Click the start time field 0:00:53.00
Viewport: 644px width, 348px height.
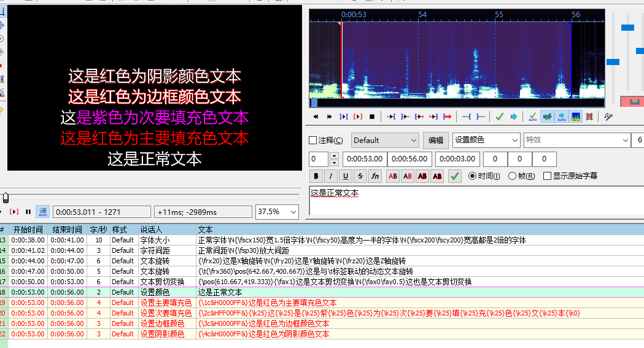coord(364,159)
